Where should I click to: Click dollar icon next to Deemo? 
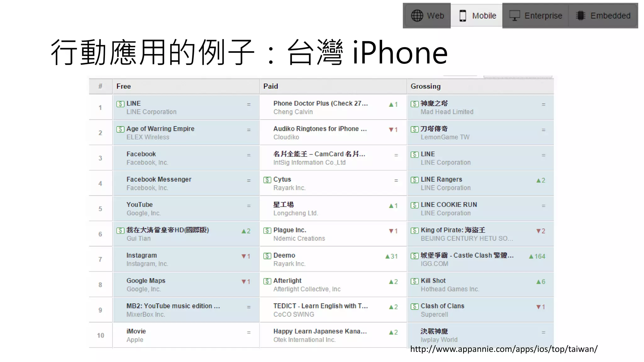click(267, 256)
